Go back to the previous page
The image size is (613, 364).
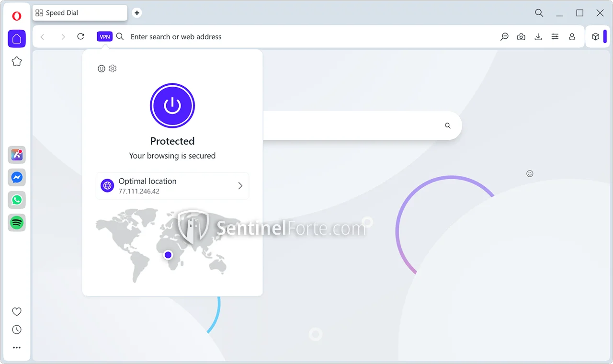[43, 37]
